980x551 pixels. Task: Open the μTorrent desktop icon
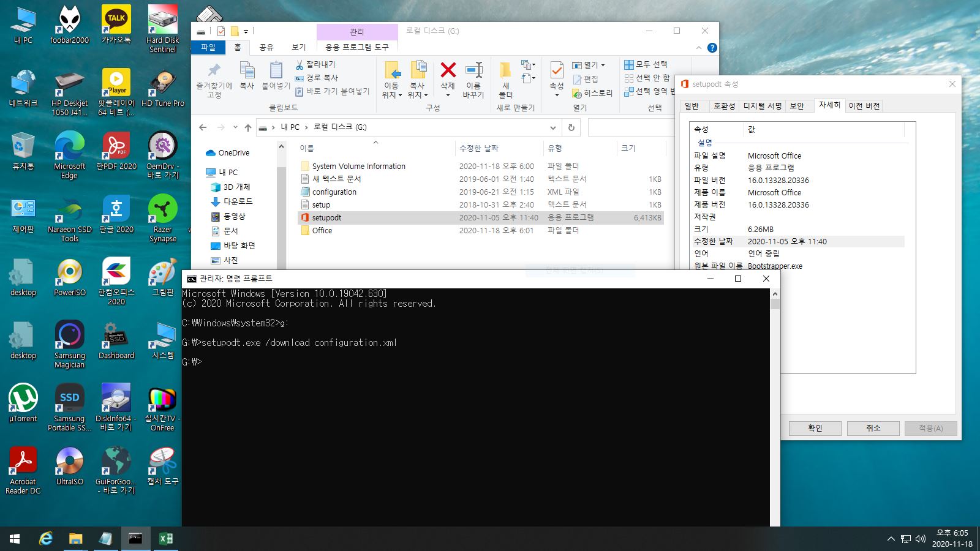click(x=23, y=403)
